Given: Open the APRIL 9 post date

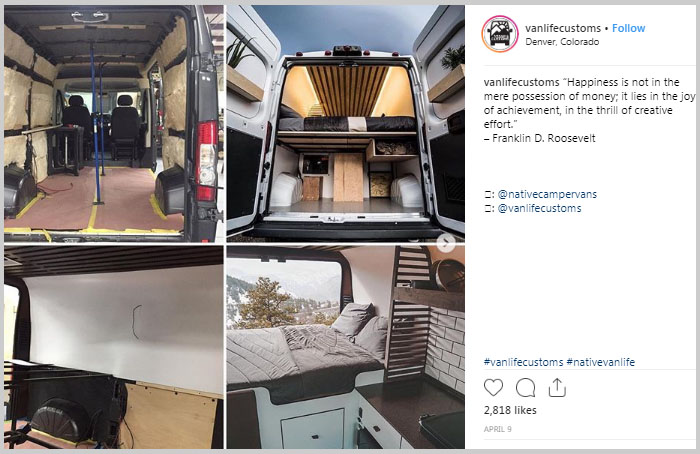Looking at the screenshot, I should (x=498, y=429).
